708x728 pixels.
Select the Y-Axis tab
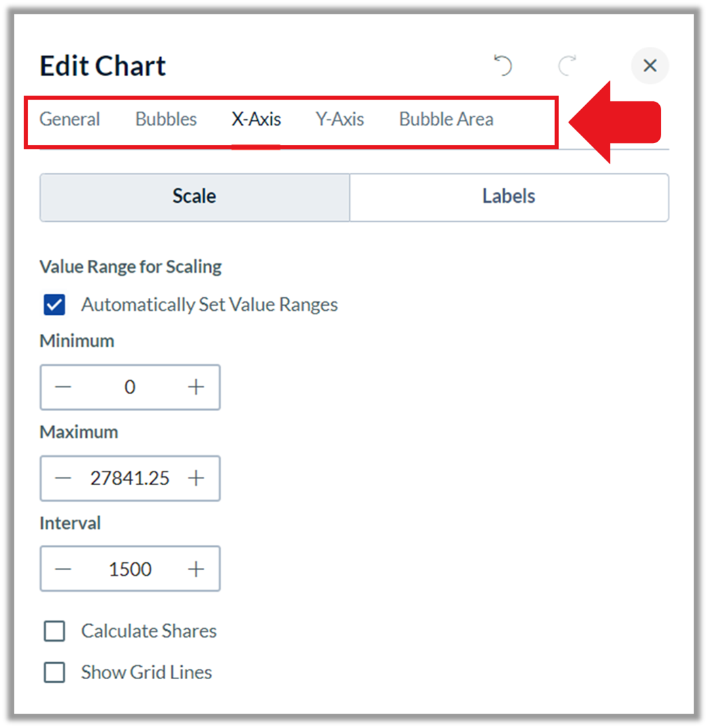pyautogui.click(x=340, y=119)
